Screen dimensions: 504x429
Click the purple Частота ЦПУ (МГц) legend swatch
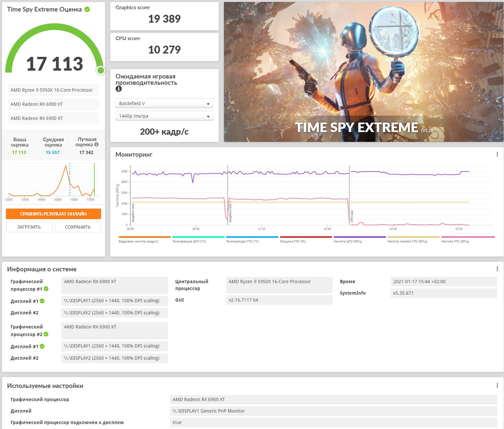click(360, 237)
